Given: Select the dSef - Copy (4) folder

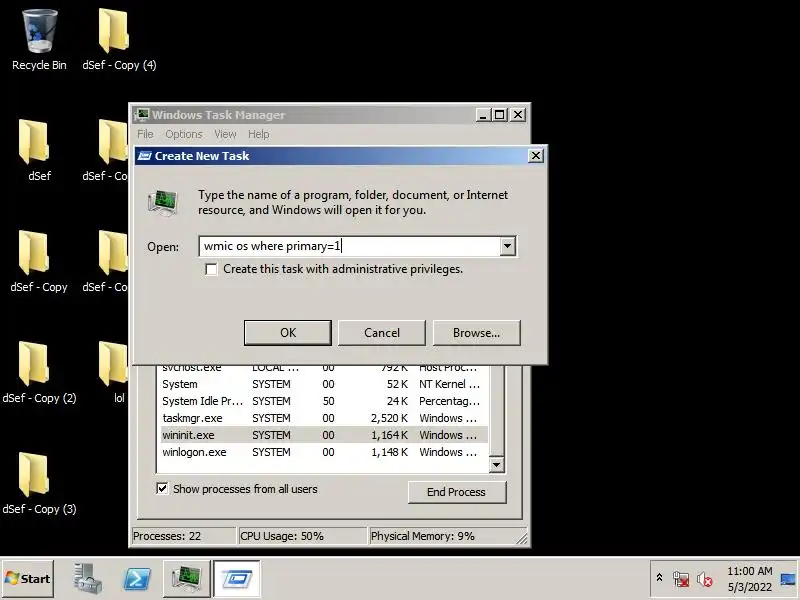Looking at the screenshot, I should click(119, 40).
